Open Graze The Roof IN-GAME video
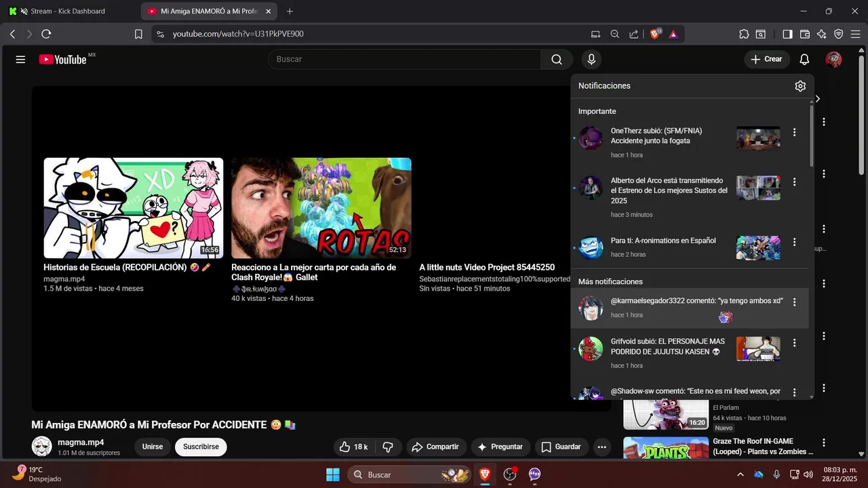This screenshot has height=488, width=868. [763, 447]
